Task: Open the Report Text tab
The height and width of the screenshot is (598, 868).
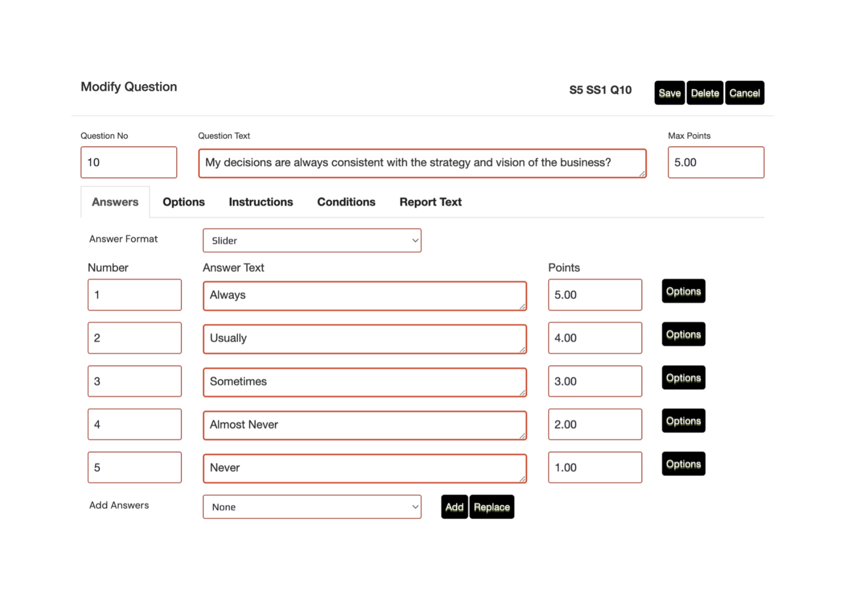Action: pos(430,202)
